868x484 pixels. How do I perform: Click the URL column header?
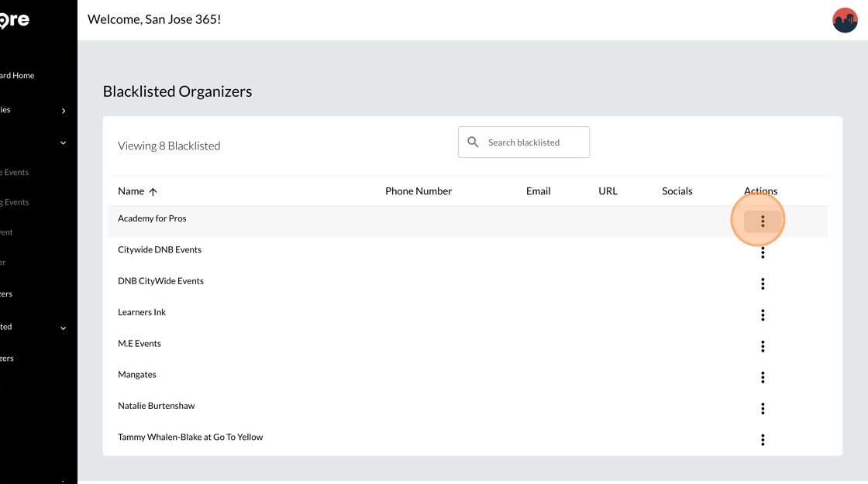tap(608, 191)
